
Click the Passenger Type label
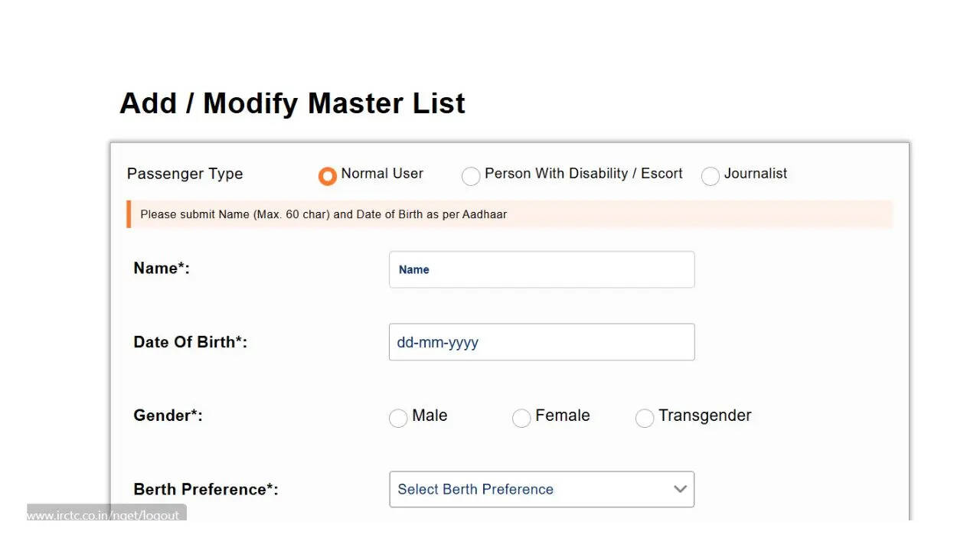185,174
